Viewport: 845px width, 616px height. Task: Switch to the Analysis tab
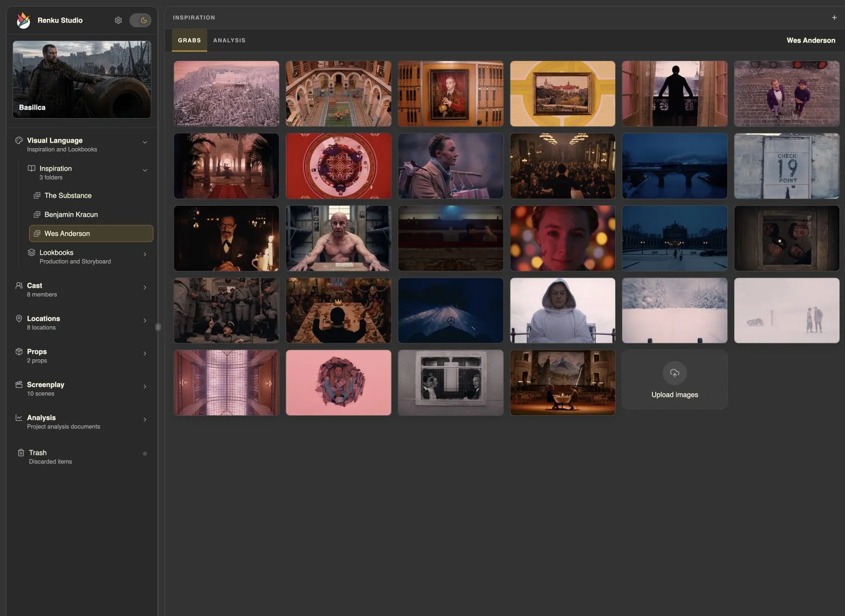tap(229, 41)
